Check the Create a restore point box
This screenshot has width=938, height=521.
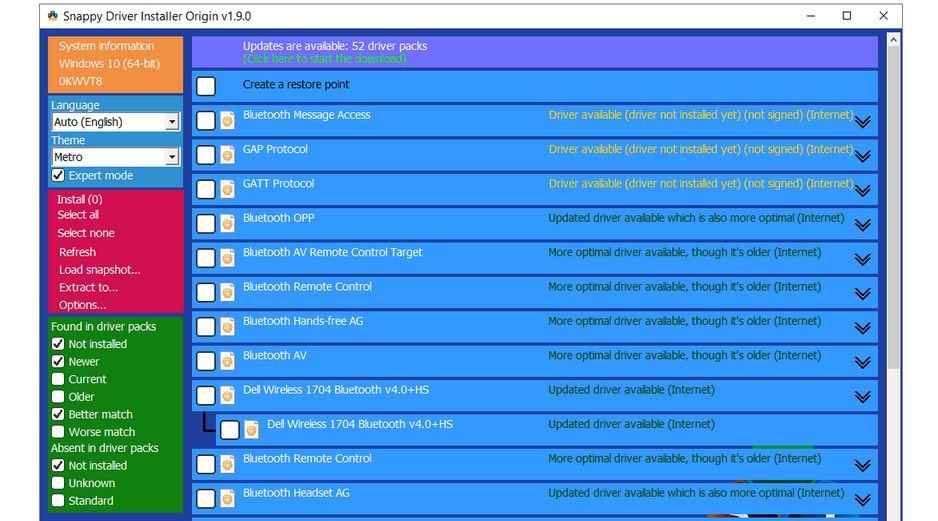[206, 86]
